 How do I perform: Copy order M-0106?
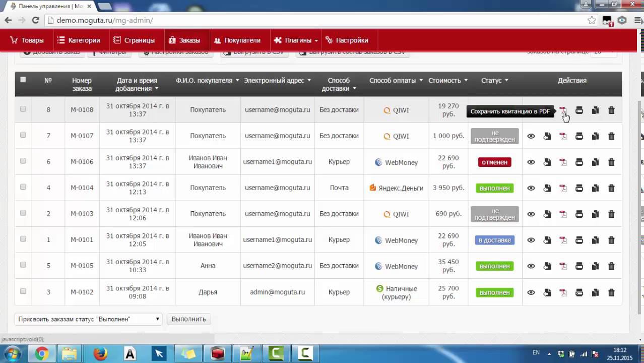595,162
